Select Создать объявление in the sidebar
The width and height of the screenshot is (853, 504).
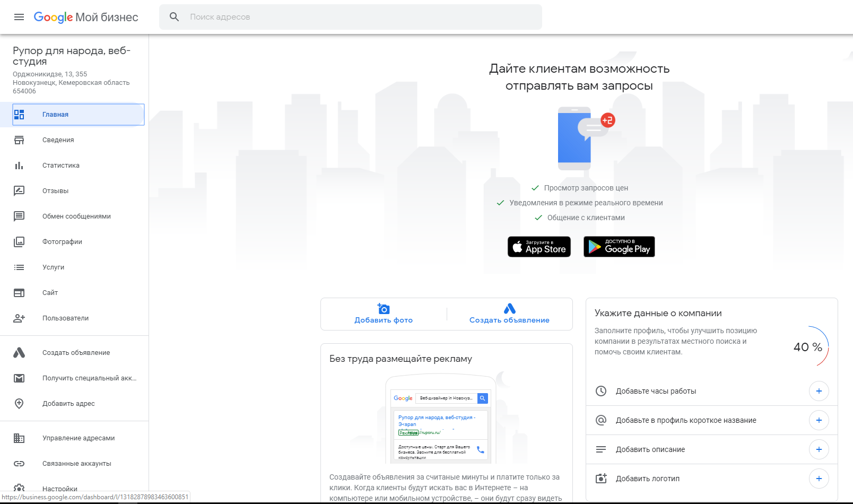click(74, 353)
